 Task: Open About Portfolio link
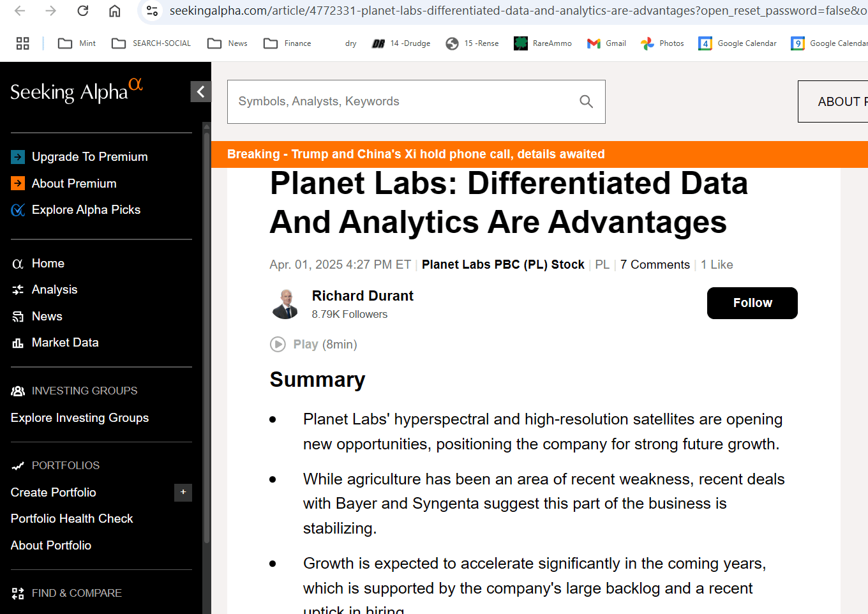pos(51,546)
